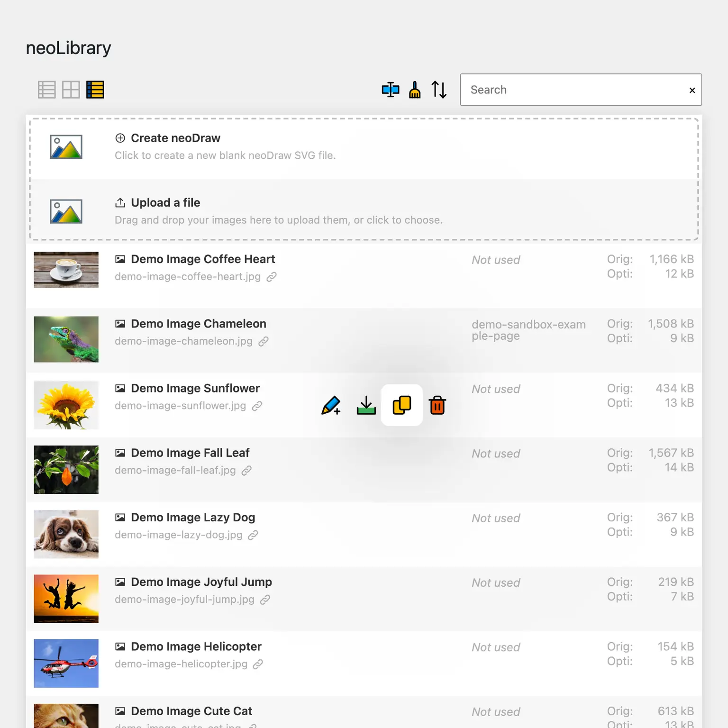Viewport: 728px width, 728px height.
Task: Open the demo-sandbox-example-page usage link
Action: pos(528,330)
